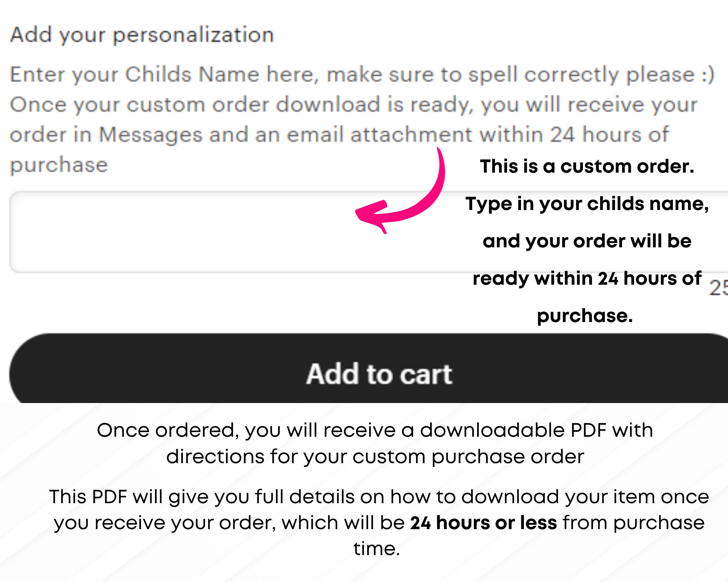This screenshot has width=728, height=582.
Task: Click the 'Once your custom order download' line
Action: (354, 105)
